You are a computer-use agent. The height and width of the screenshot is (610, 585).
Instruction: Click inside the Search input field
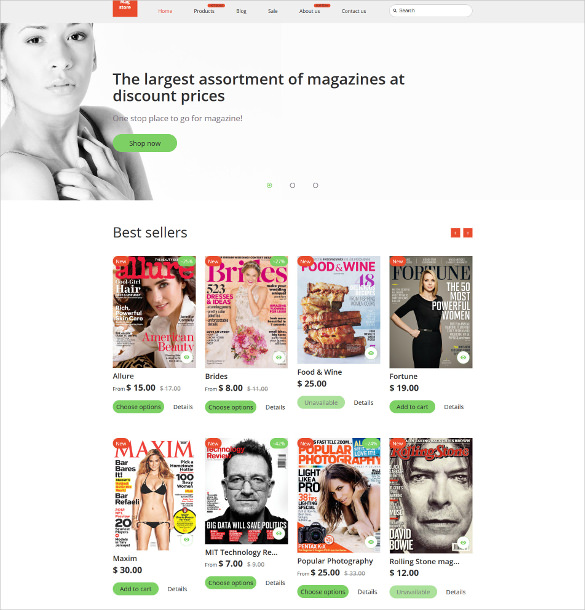pos(431,11)
